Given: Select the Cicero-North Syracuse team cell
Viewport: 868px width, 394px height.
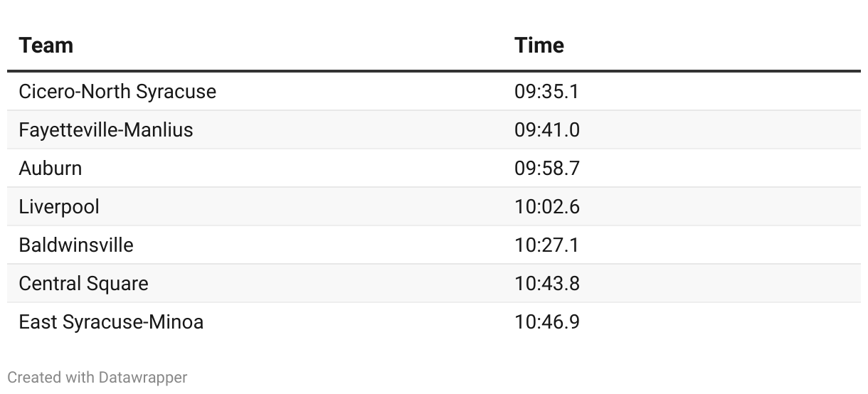Looking at the screenshot, I should 117,92.
